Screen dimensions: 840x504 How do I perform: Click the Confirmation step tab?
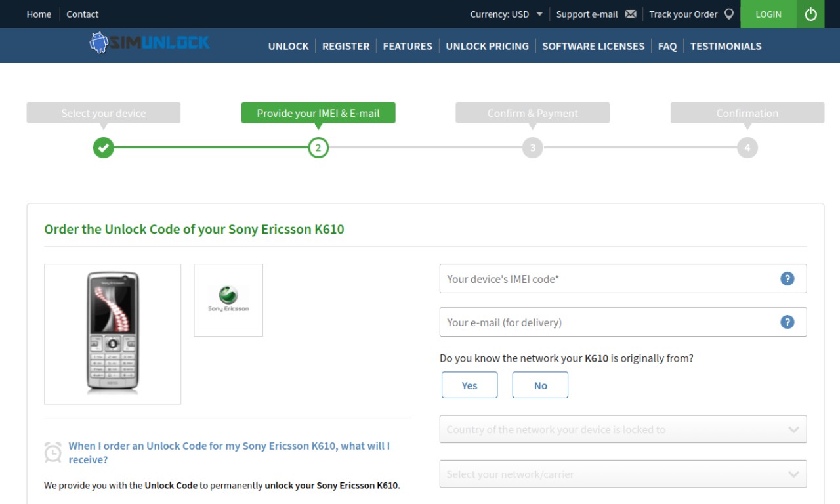(747, 113)
